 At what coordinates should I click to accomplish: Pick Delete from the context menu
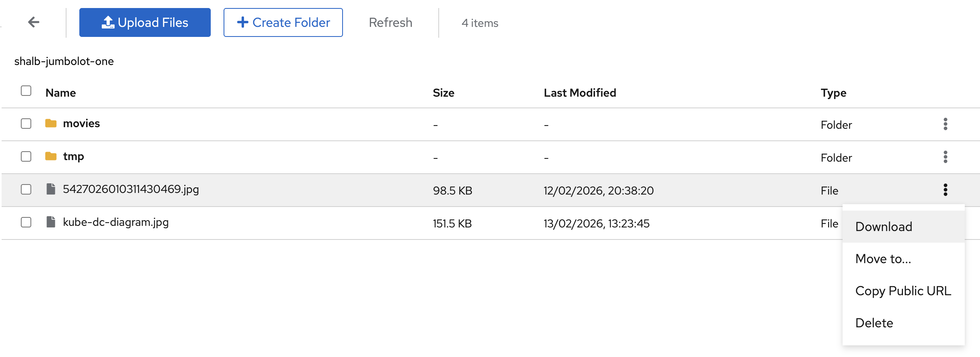[874, 323]
